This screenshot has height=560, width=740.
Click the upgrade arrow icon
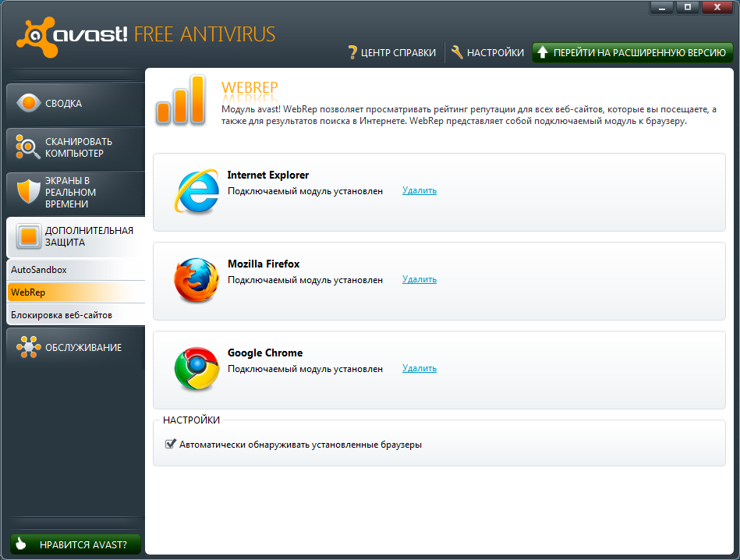[543, 52]
